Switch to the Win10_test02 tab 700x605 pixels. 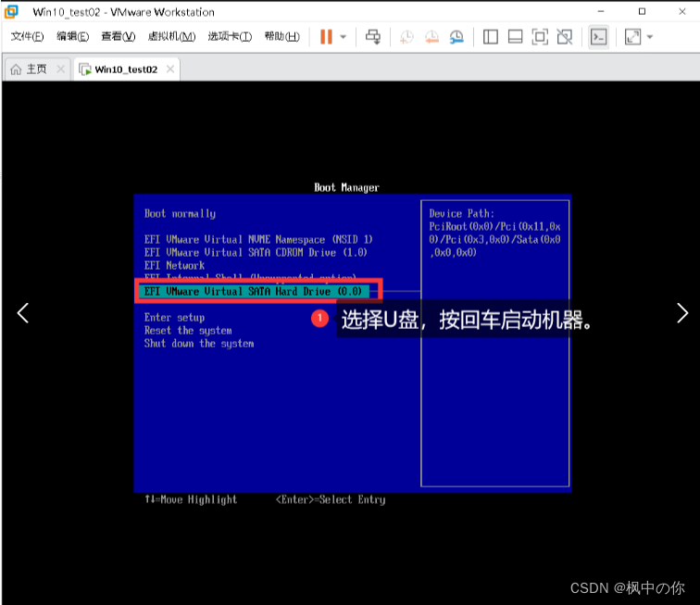[x=126, y=69]
